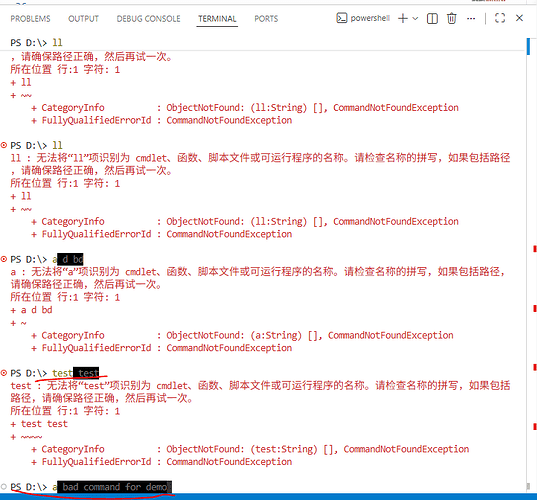This screenshot has height=500, width=537.
Task: Click '(a:String)' CategoryInfo text
Action: point(276,335)
